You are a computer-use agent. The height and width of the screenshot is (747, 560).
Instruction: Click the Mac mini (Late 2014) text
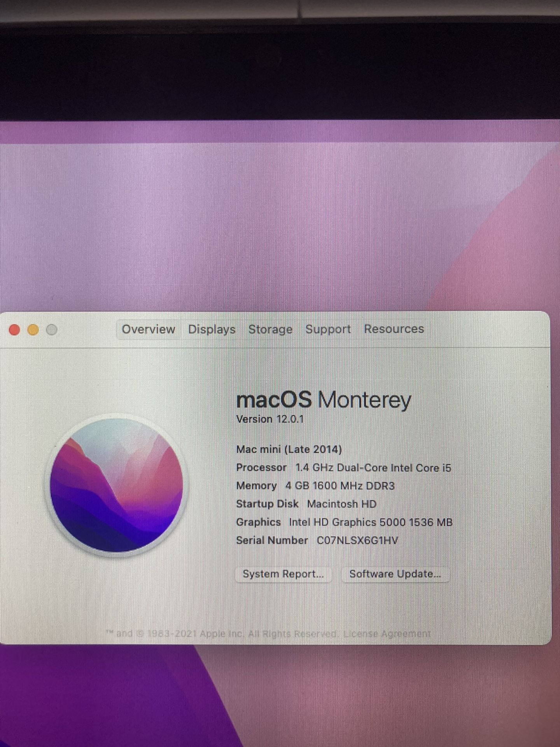coord(289,449)
